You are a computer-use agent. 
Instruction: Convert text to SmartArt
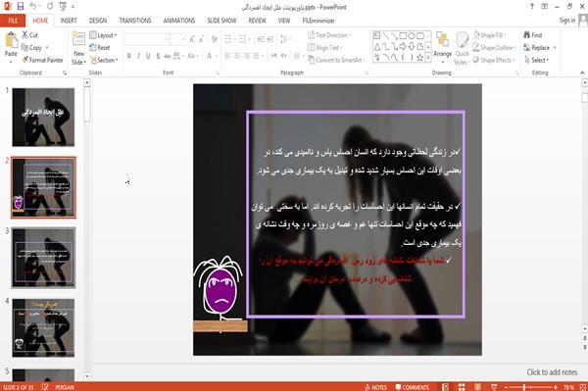click(x=336, y=60)
